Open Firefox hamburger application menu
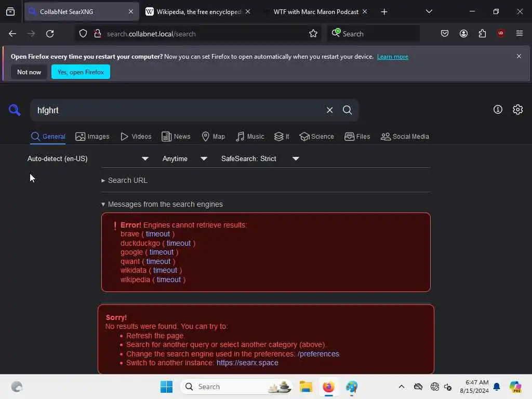This screenshot has height=399, width=532. click(520, 33)
